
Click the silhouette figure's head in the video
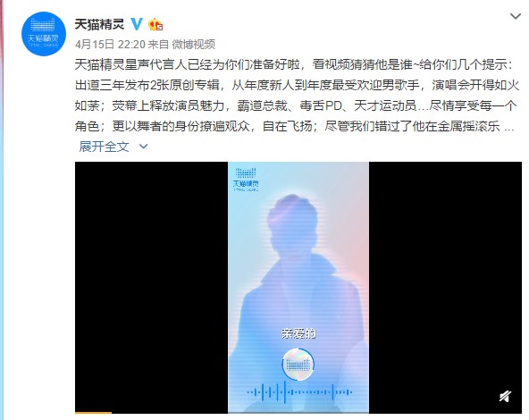pyautogui.click(x=293, y=219)
